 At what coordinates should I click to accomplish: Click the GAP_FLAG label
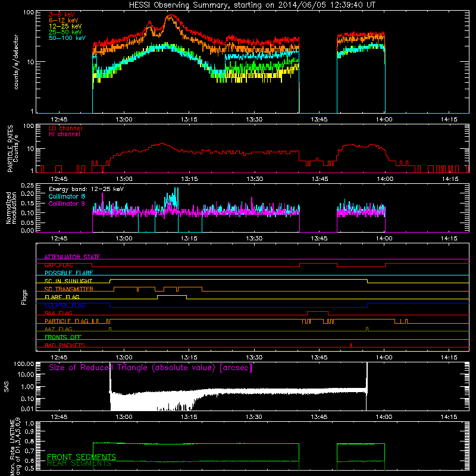point(58,265)
